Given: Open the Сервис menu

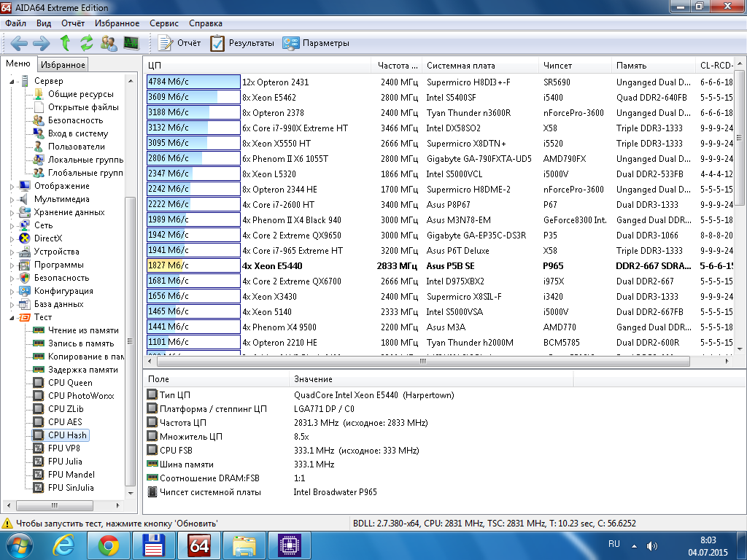Looking at the screenshot, I should (164, 23).
